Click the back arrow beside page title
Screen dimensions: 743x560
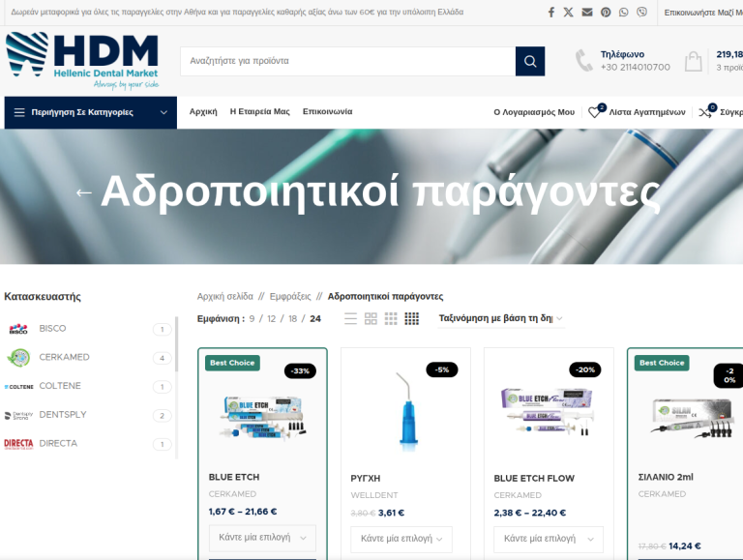(84, 192)
